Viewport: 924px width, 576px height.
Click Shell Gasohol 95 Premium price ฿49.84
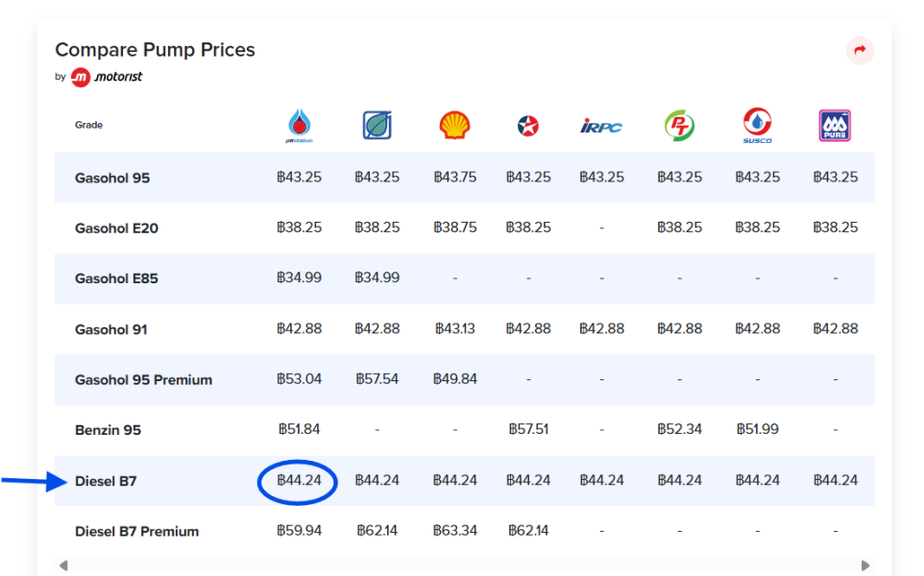(455, 378)
